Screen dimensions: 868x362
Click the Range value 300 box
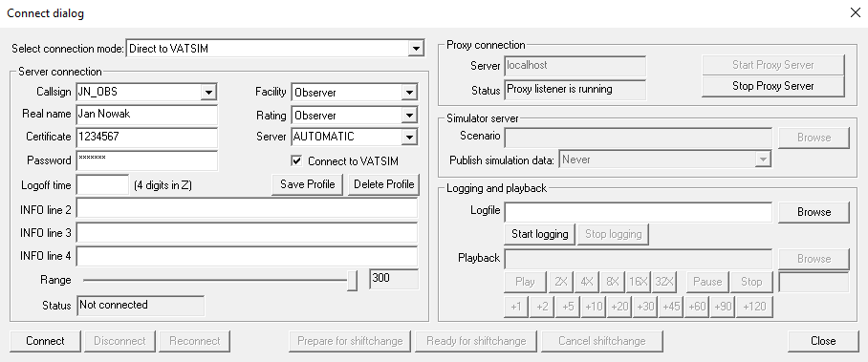(394, 280)
